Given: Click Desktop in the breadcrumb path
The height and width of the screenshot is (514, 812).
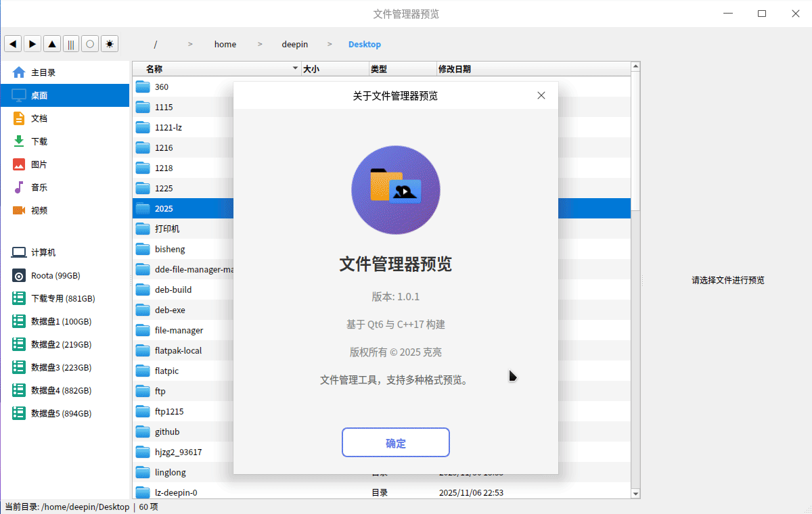Looking at the screenshot, I should pyautogui.click(x=365, y=44).
